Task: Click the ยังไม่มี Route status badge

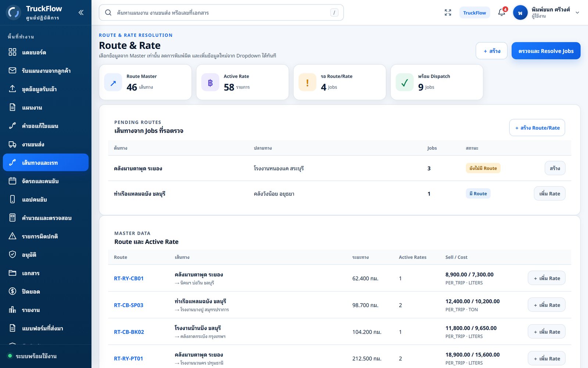Action: [483, 168]
